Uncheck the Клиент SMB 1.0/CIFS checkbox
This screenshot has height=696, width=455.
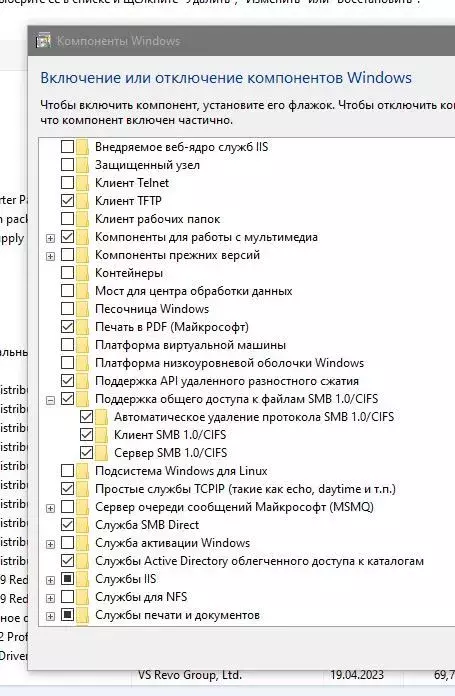coord(87,435)
